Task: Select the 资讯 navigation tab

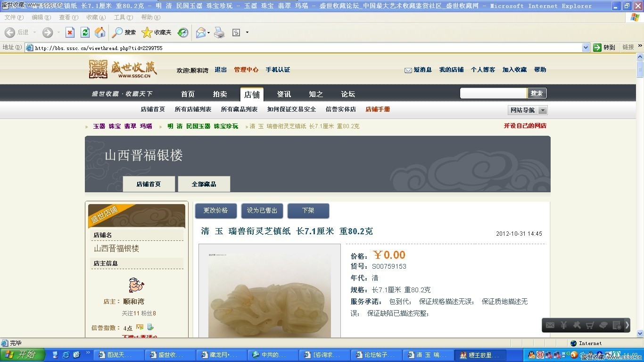Action: (284, 94)
